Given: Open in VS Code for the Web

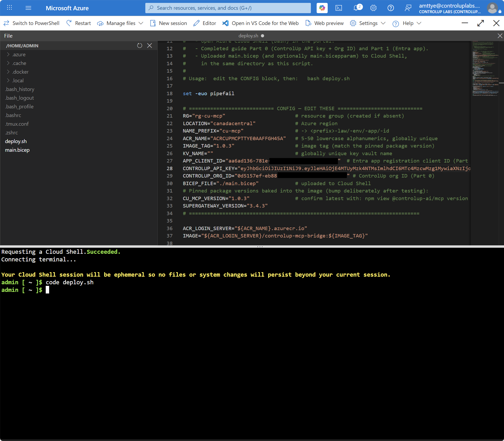Looking at the screenshot, I should tap(260, 23).
